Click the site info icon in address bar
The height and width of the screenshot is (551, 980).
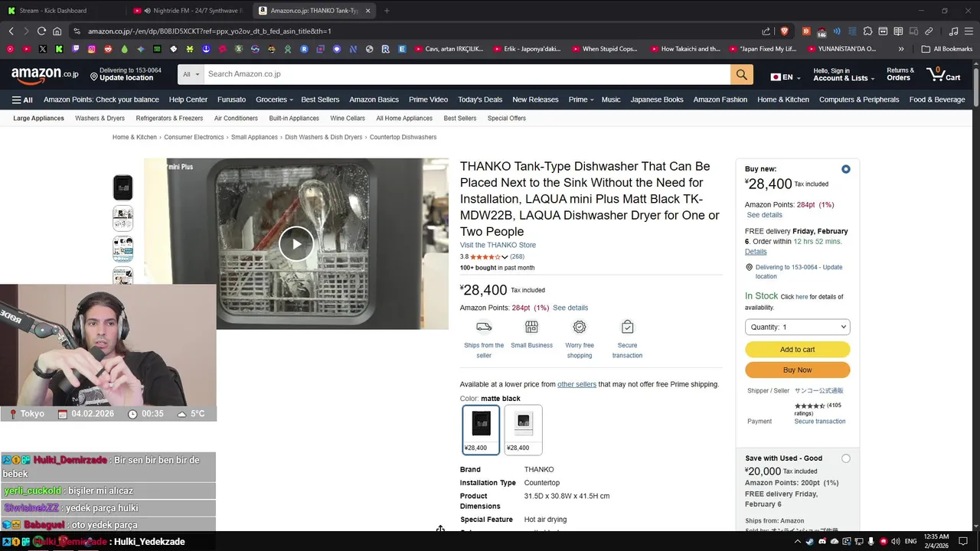click(x=77, y=31)
